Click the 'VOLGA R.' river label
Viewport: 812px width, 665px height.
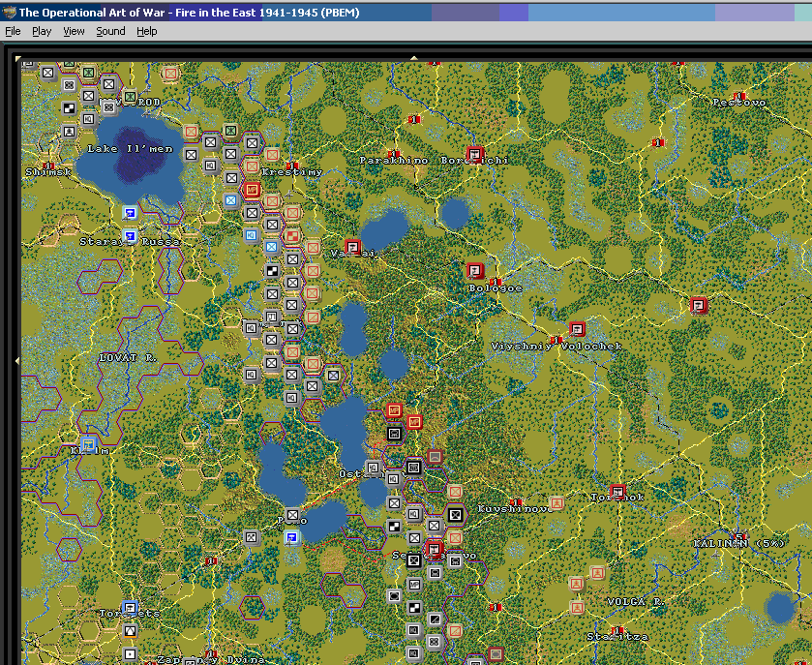636,602
